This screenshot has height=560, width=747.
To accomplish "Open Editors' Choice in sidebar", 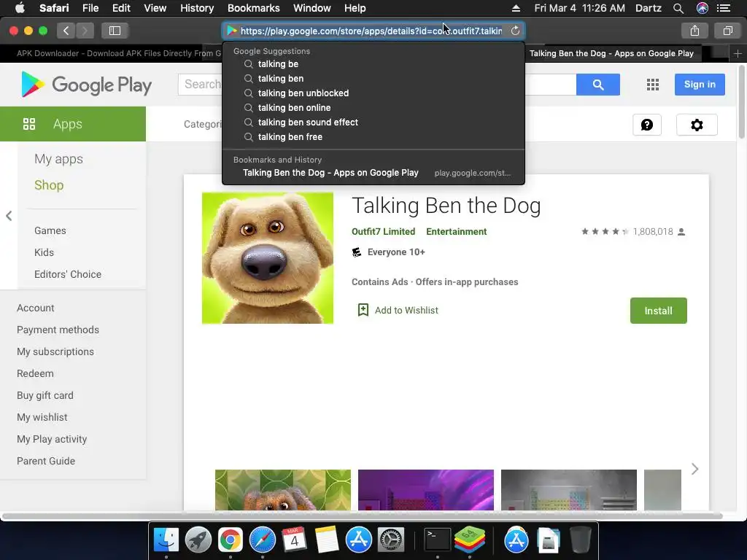I will pyautogui.click(x=68, y=274).
